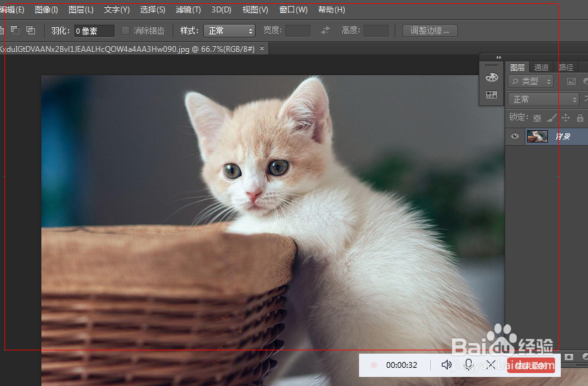Click the red recording indicator dot
Image resolution: width=588 pixels, height=386 pixels.
373,365
